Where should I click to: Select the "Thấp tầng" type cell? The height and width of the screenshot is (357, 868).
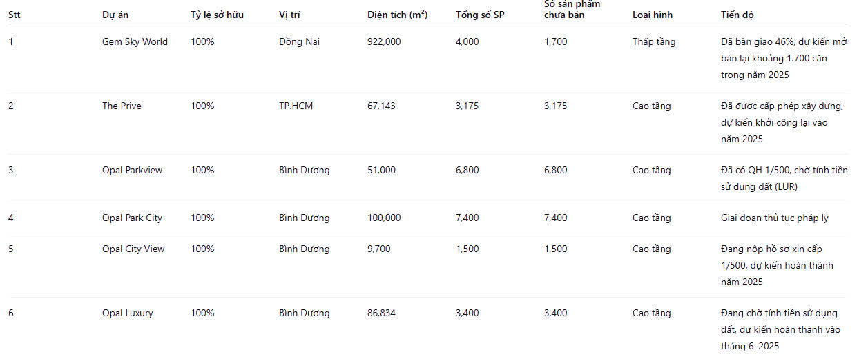pos(654,41)
